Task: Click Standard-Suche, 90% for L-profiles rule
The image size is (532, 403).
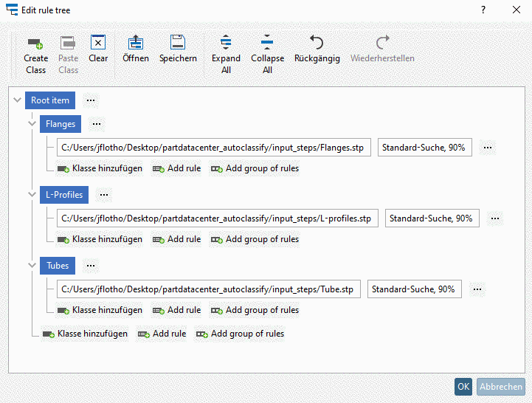Action: [432, 218]
